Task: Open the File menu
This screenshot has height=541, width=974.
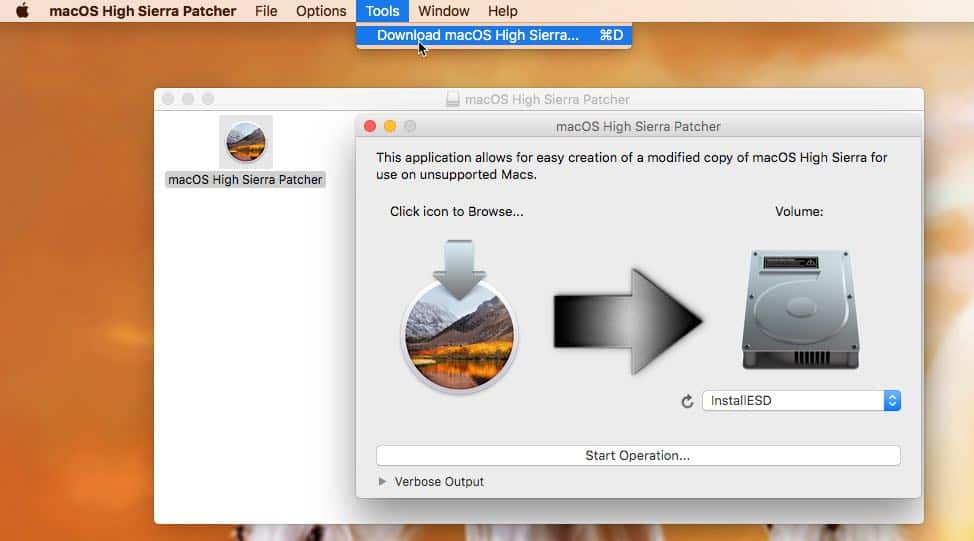Action: 266,11
